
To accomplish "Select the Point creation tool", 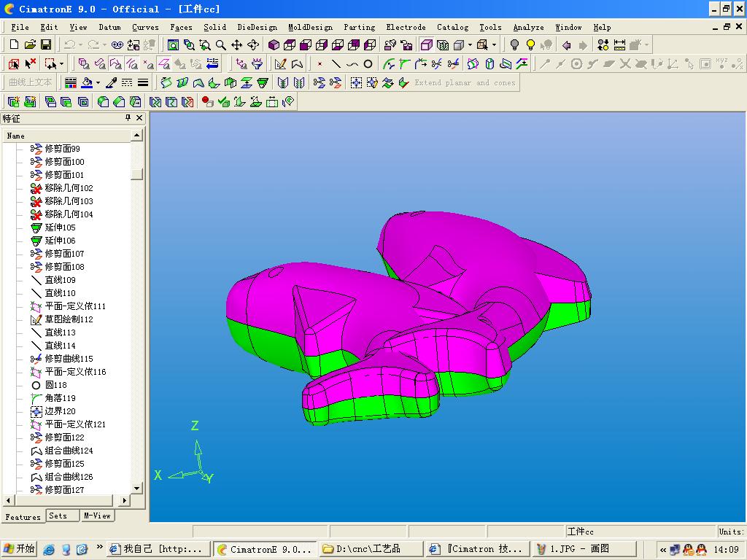I will (x=320, y=63).
